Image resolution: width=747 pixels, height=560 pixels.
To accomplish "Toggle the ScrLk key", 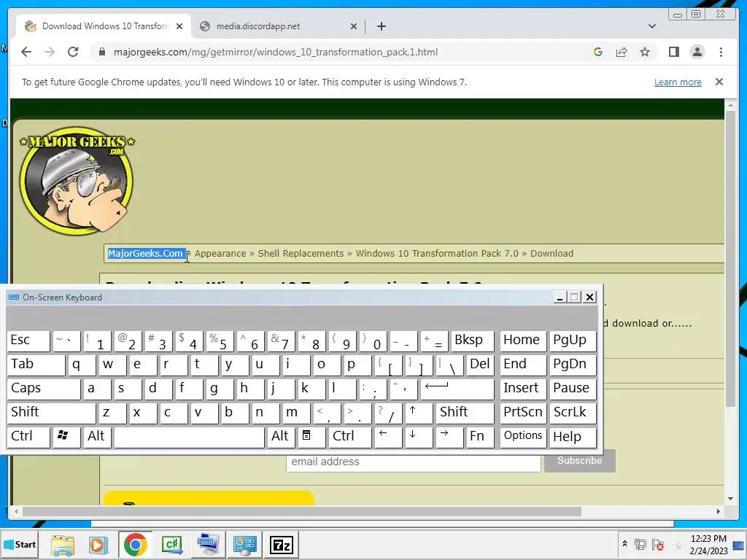I will tap(573, 413).
